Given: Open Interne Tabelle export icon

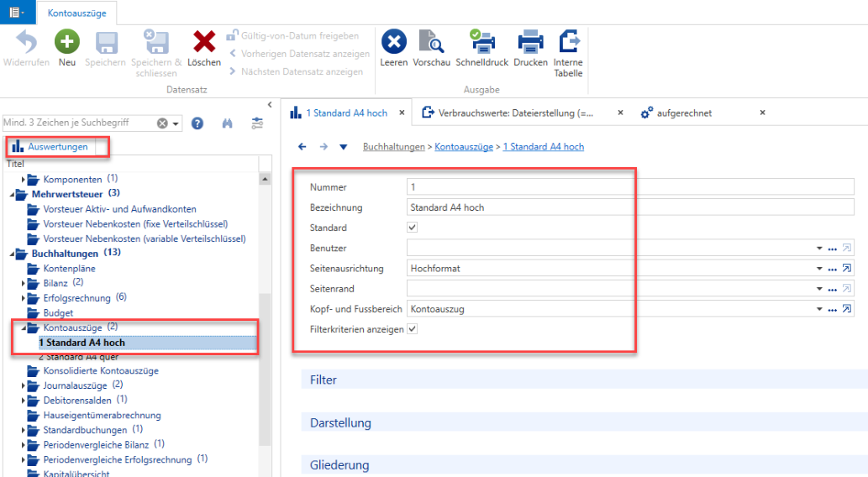Looking at the screenshot, I should click(569, 42).
